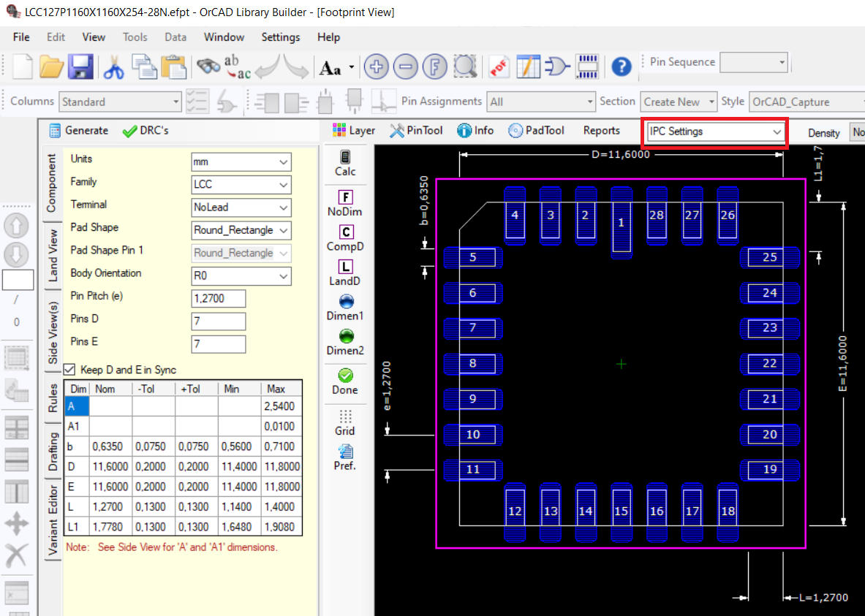The image size is (865, 616).
Task: Toggle Keep D and E in Sync
Action: [69, 370]
